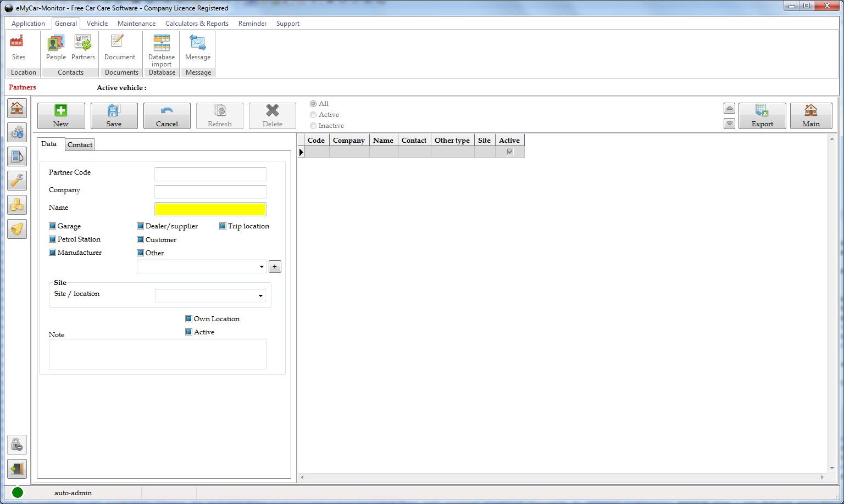Click the wrench maintenance sidebar icon
This screenshot has width=844, height=504.
pos(17,181)
